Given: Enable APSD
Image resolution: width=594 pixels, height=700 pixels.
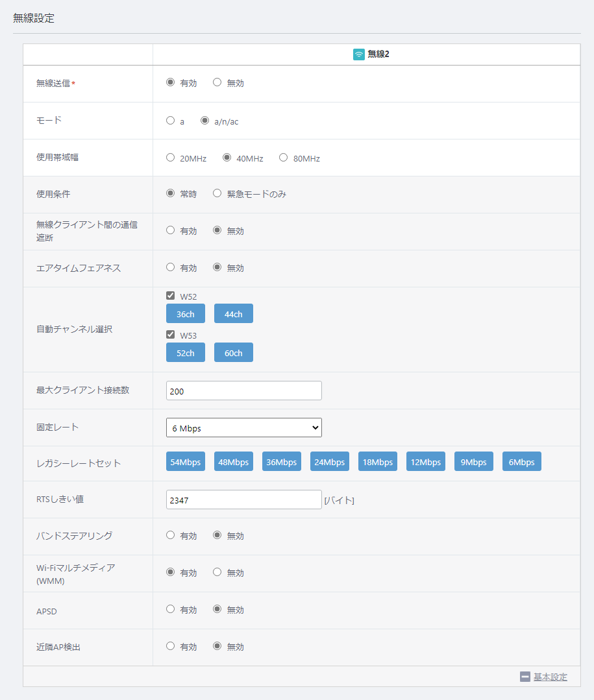Looking at the screenshot, I should 170,609.
